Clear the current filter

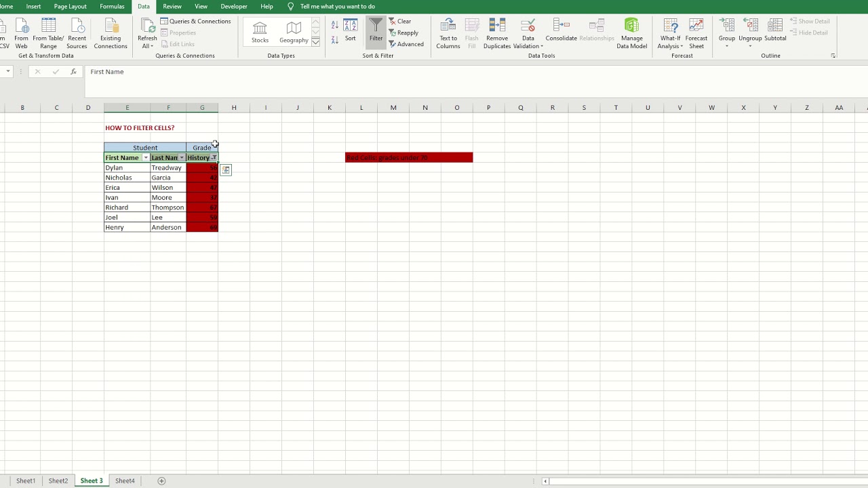400,21
